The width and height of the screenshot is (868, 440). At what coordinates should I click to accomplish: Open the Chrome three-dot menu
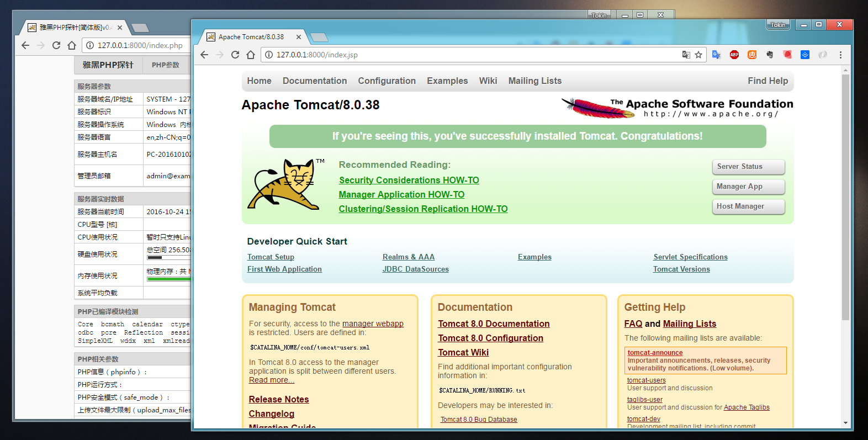840,55
